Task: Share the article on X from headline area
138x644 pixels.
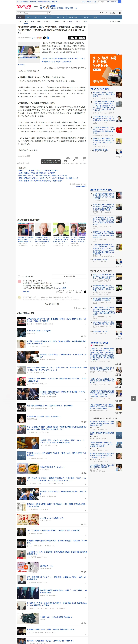Action: pyautogui.click(x=44, y=38)
